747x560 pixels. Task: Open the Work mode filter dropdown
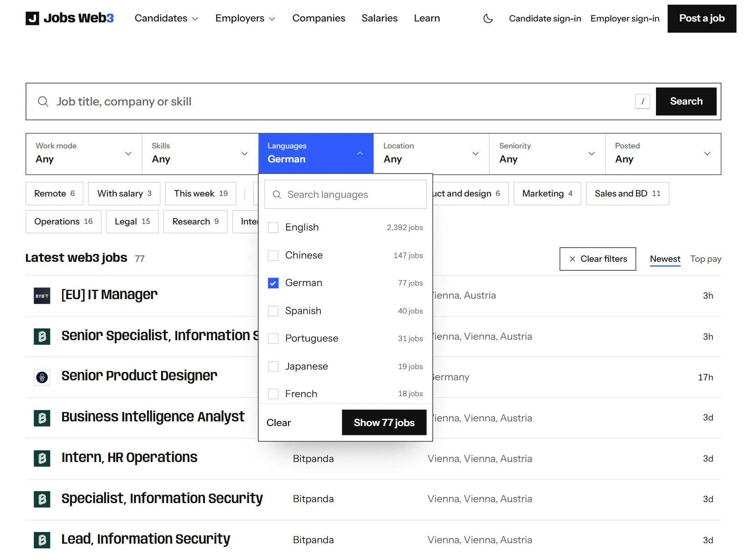(x=84, y=154)
